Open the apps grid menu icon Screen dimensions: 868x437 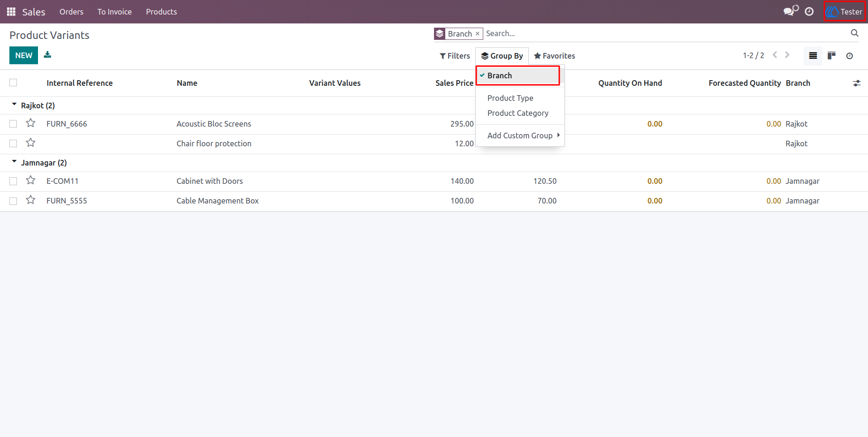(11, 12)
